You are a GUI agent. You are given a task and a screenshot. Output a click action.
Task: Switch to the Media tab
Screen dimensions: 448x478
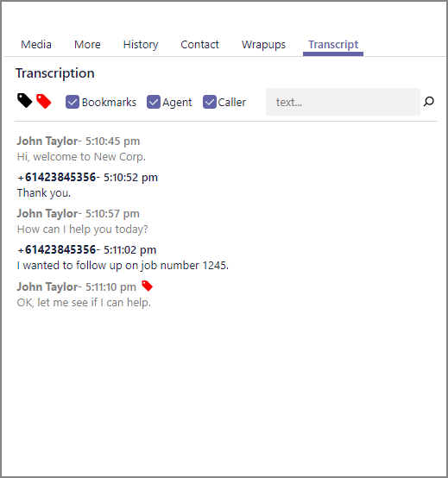tap(36, 45)
